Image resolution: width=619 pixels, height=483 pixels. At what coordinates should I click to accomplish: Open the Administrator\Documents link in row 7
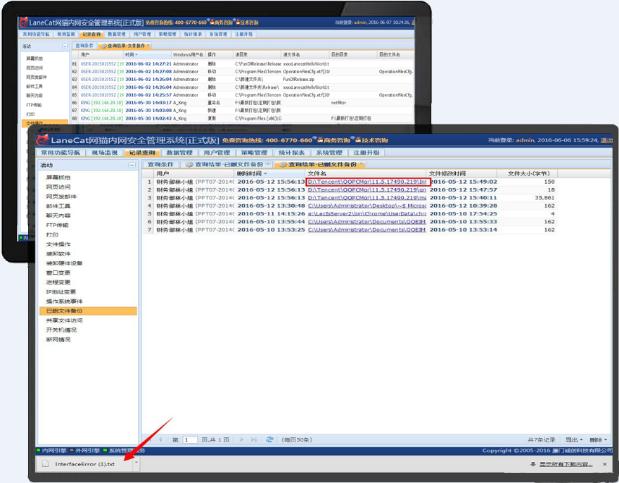pyautogui.click(x=367, y=229)
